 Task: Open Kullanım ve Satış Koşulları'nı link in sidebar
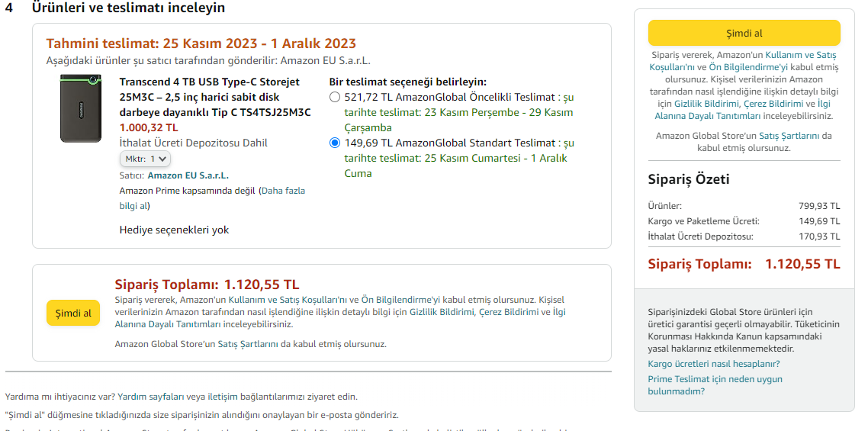tap(743, 61)
